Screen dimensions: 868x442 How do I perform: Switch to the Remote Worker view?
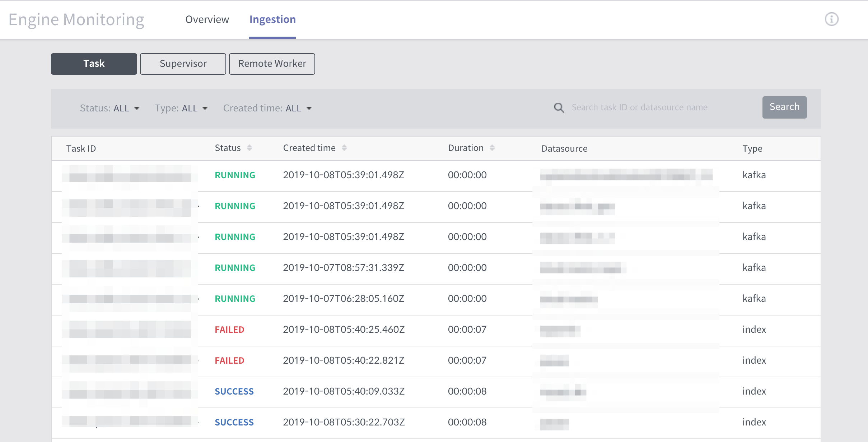pos(272,64)
